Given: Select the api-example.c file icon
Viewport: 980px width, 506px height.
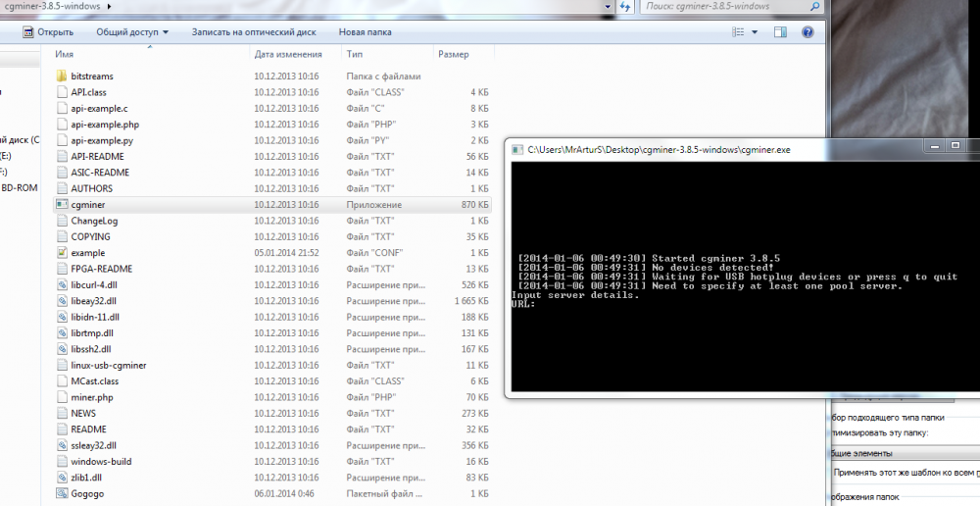Looking at the screenshot, I should point(61,108).
